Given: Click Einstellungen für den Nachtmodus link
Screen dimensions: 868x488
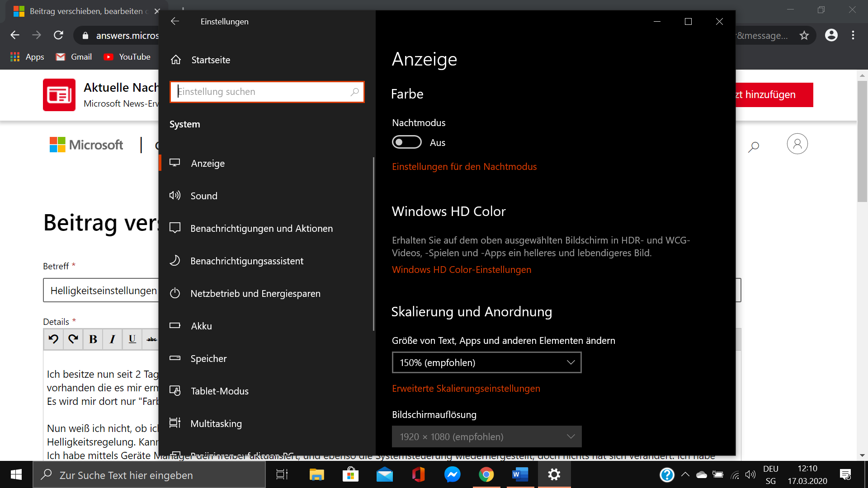Looking at the screenshot, I should point(464,166).
